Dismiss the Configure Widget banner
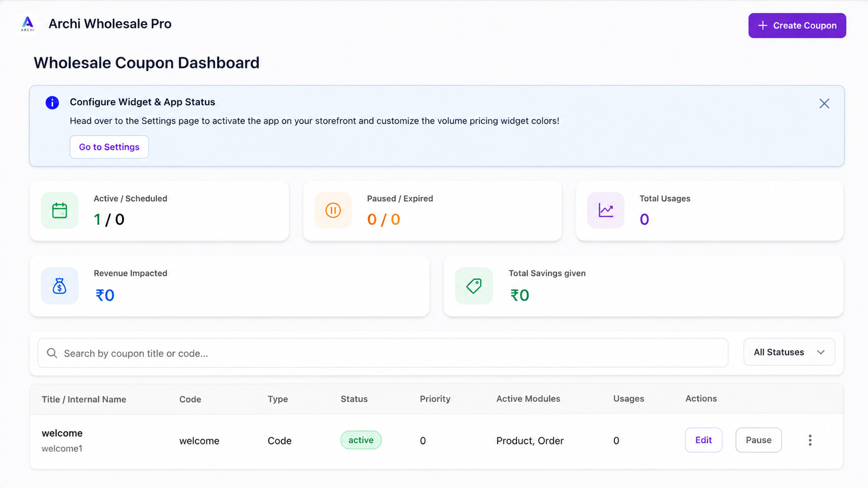This screenshot has width=868, height=488. (824, 104)
